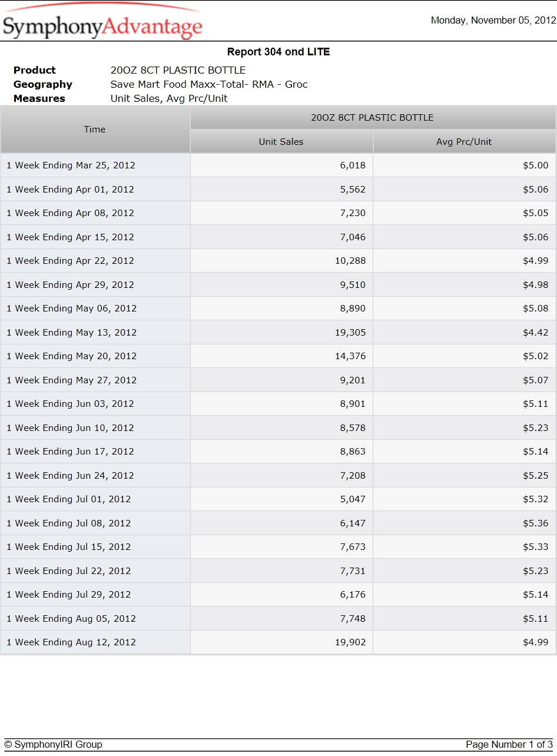The image size is (557, 756).
Task: Select the row label 1 Week Ending Jul 01, 2012
Action: click(x=68, y=499)
